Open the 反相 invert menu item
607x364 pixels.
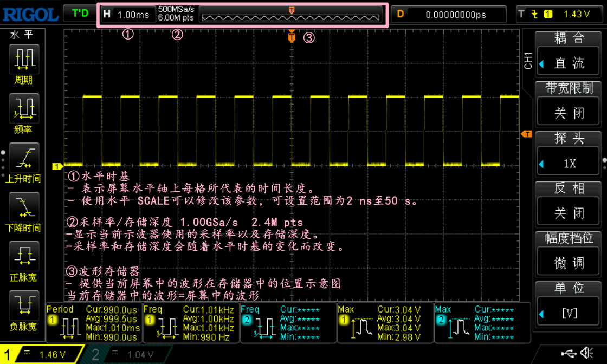(569, 188)
